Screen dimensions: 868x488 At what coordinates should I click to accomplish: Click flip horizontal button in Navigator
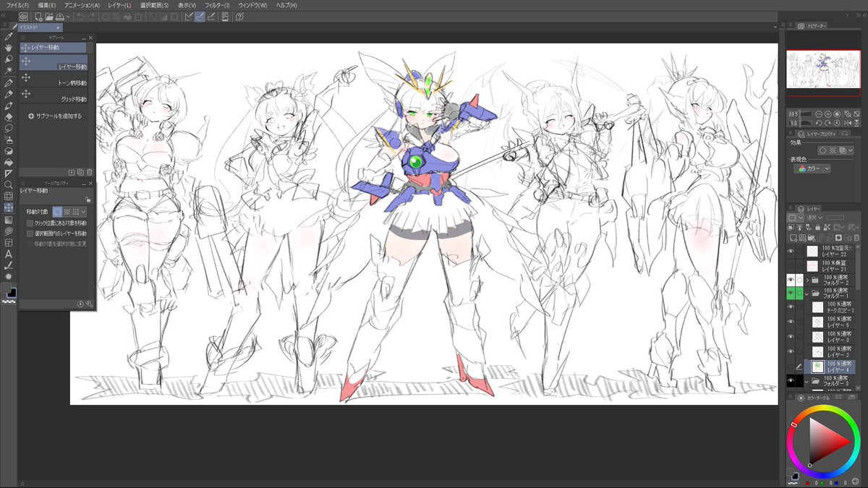848,123
